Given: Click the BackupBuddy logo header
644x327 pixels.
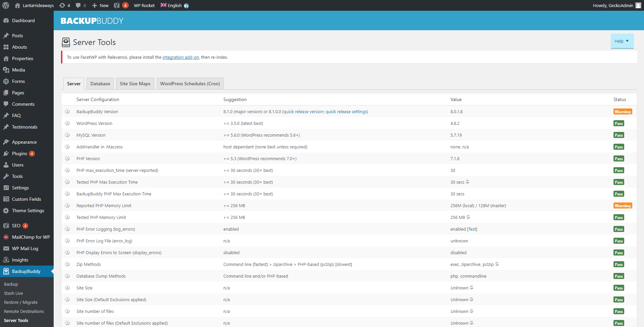Looking at the screenshot, I should 92,21.
